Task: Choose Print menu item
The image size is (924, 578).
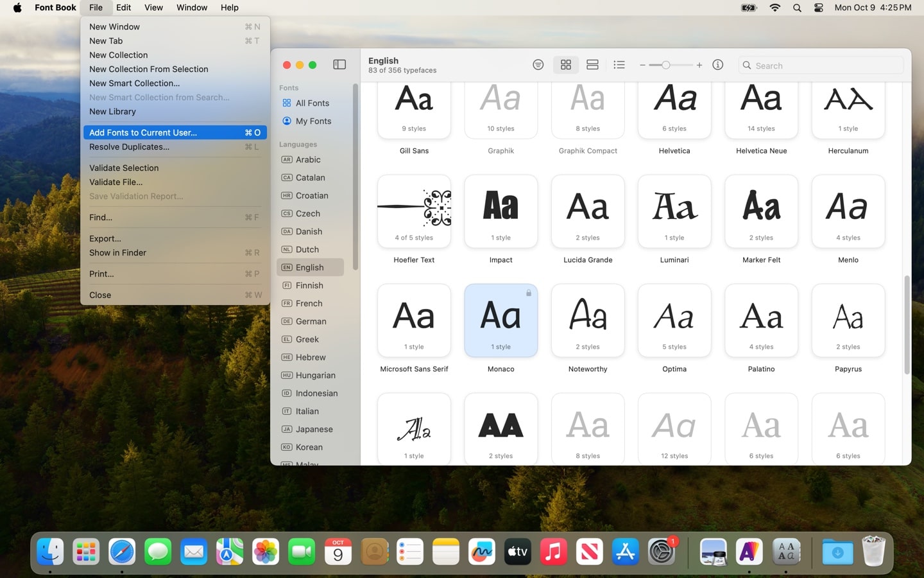Action: tap(175, 274)
